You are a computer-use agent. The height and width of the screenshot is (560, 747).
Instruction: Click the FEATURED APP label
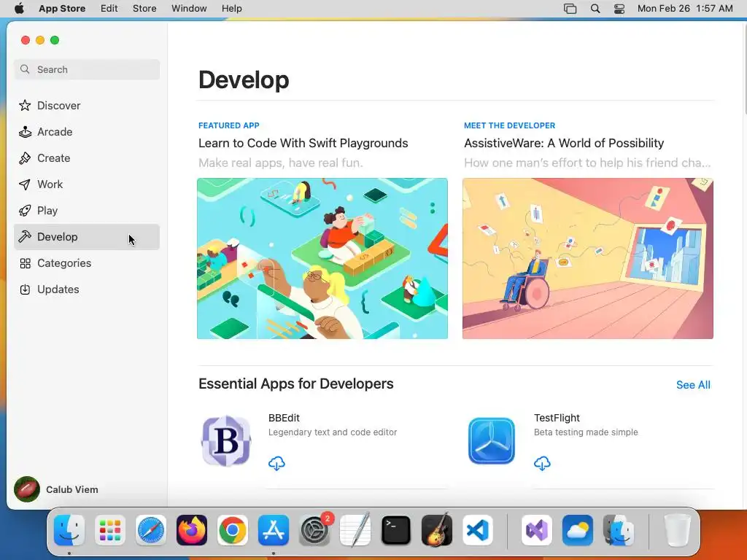coord(228,125)
